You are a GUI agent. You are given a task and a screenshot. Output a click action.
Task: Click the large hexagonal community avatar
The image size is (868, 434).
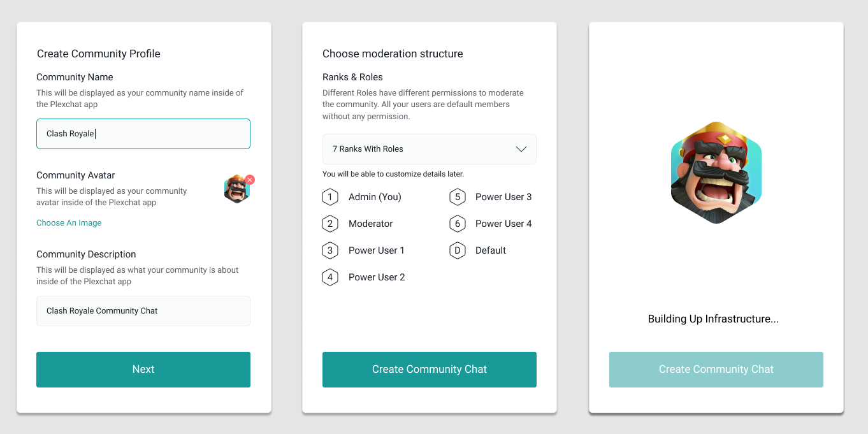click(x=716, y=173)
